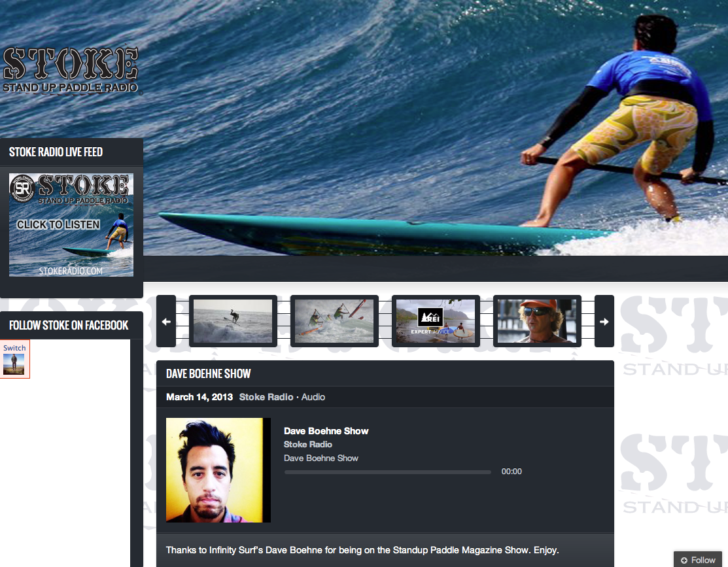This screenshot has height=567, width=728.
Task: Click the Stoke Radio Live Feed heading
Action: 56,152
